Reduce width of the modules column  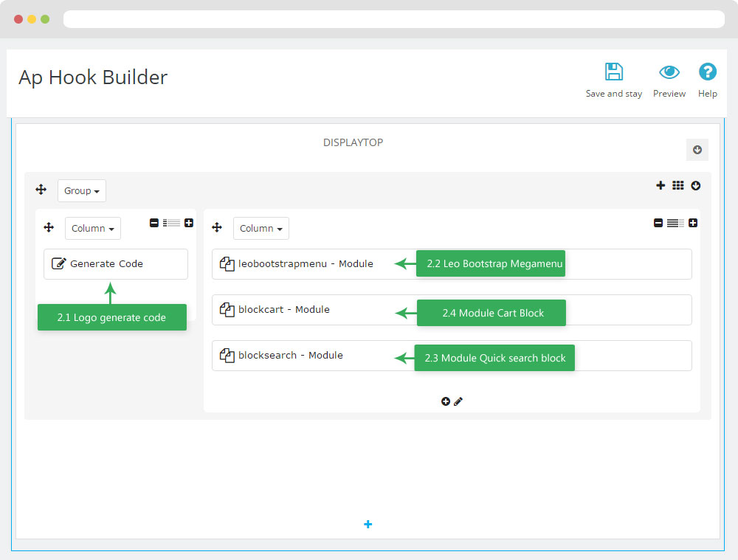point(658,223)
